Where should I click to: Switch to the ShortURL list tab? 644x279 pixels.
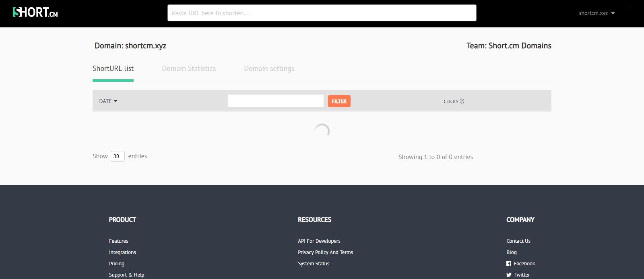click(113, 68)
